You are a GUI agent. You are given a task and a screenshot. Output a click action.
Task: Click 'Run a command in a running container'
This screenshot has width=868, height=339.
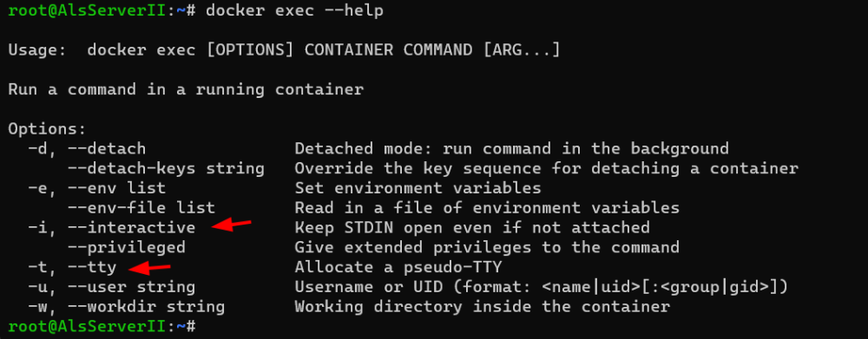186,89
